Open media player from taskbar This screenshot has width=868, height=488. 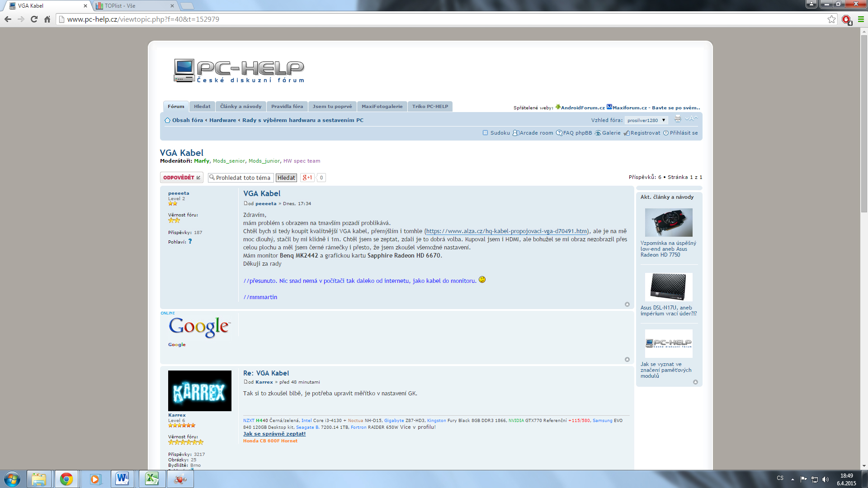[95, 479]
